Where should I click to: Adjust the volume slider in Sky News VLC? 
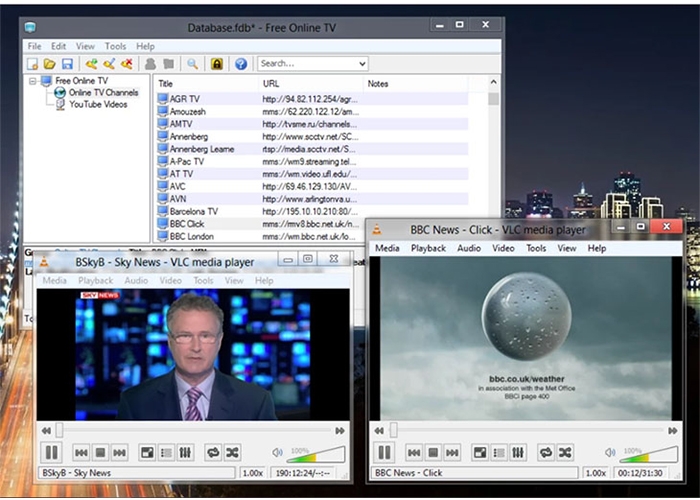click(316, 454)
